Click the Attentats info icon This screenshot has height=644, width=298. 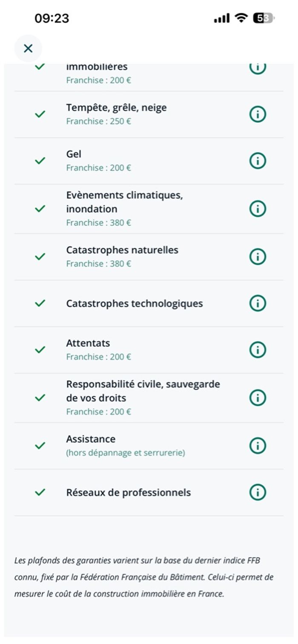coord(258,350)
